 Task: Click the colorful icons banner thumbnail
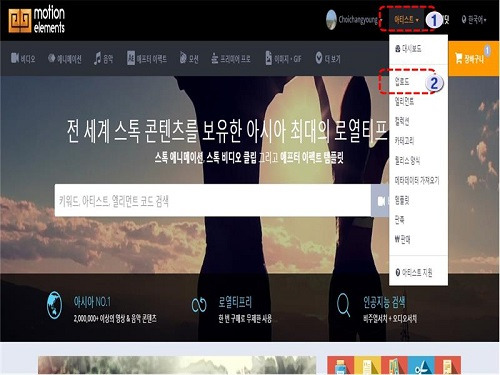394,365
